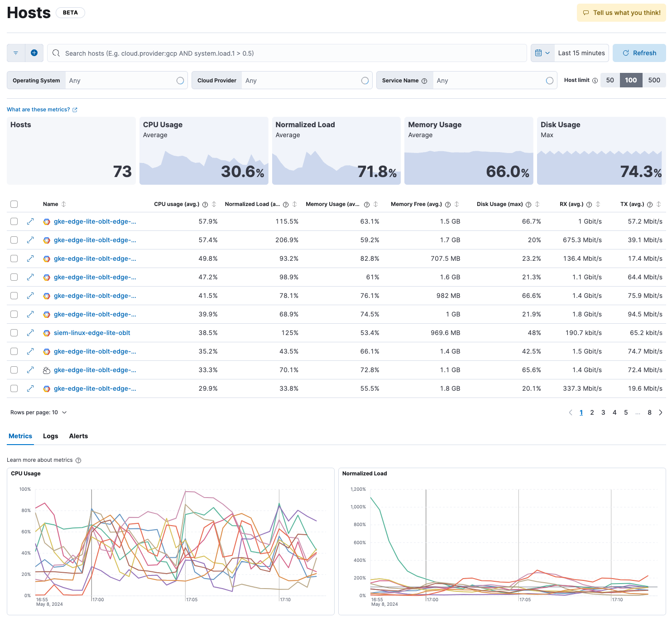Image resolution: width=672 pixels, height=618 pixels.
Task: Click the Refresh button
Action: click(639, 53)
